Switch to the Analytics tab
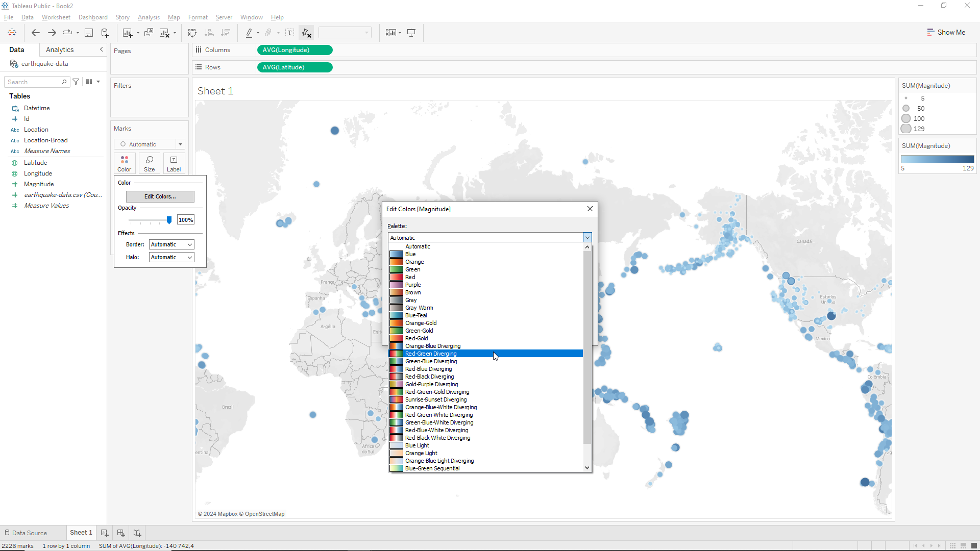This screenshot has width=980, height=551. pos(60,49)
